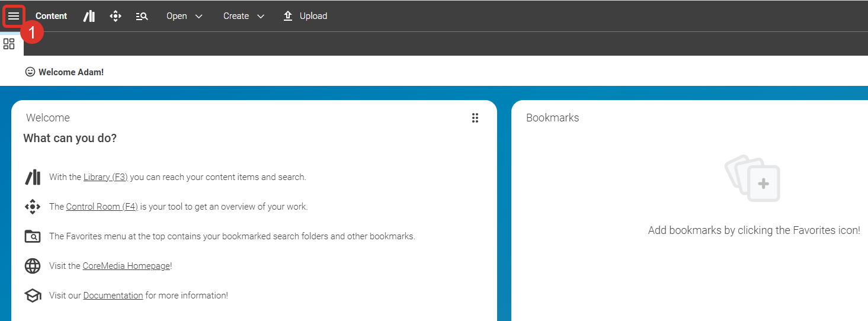The width and height of the screenshot is (868, 321).
Task: Click the Bookmarks add placeholder icon
Action: pos(753,179)
